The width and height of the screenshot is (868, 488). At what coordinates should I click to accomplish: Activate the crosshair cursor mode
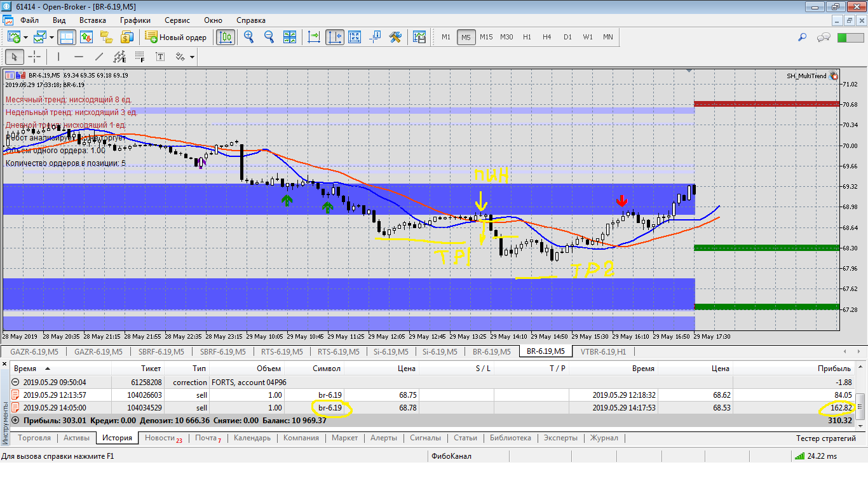(34, 57)
